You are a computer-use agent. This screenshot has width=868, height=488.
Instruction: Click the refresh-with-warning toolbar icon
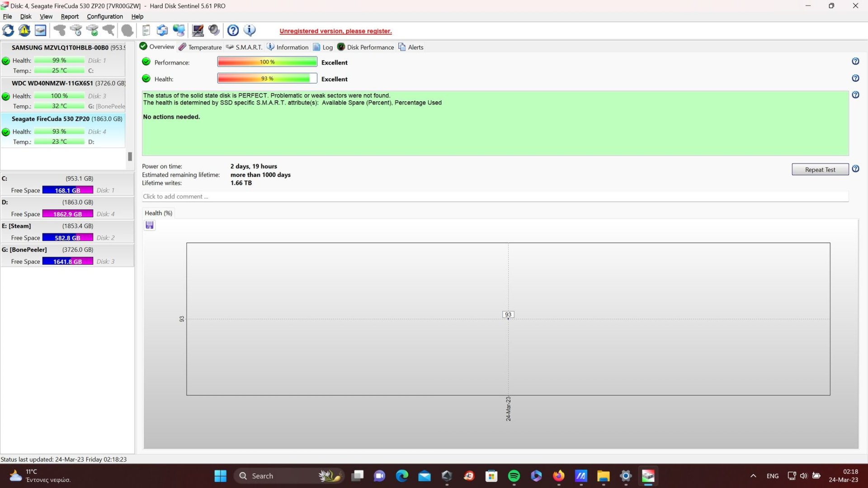point(24,31)
